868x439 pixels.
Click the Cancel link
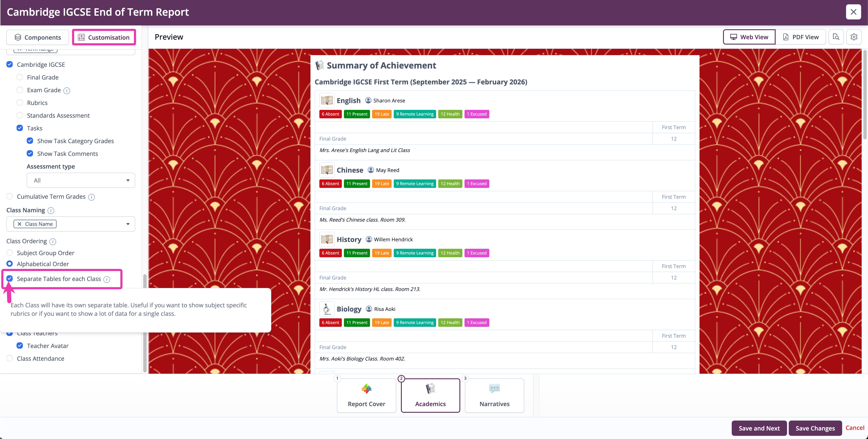tap(855, 428)
